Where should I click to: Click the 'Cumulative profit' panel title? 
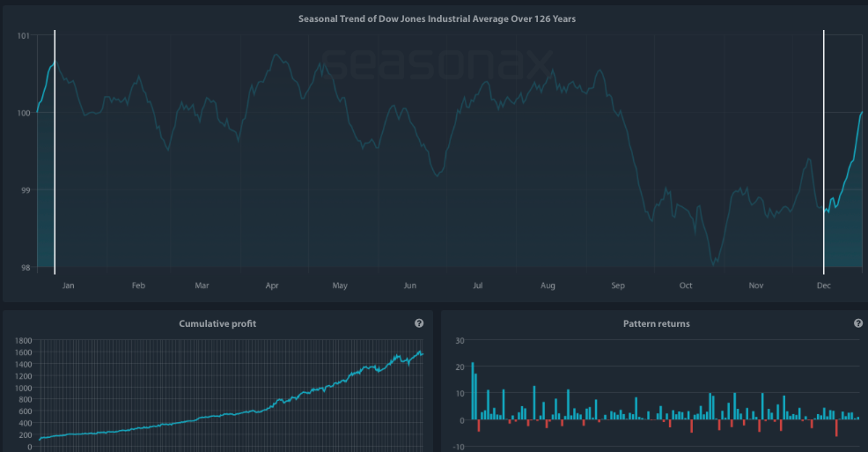click(x=217, y=323)
